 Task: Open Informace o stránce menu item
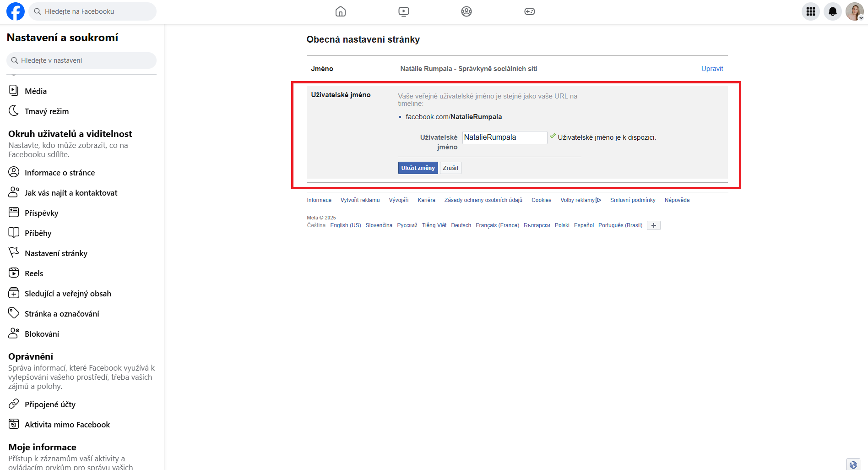pos(60,173)
